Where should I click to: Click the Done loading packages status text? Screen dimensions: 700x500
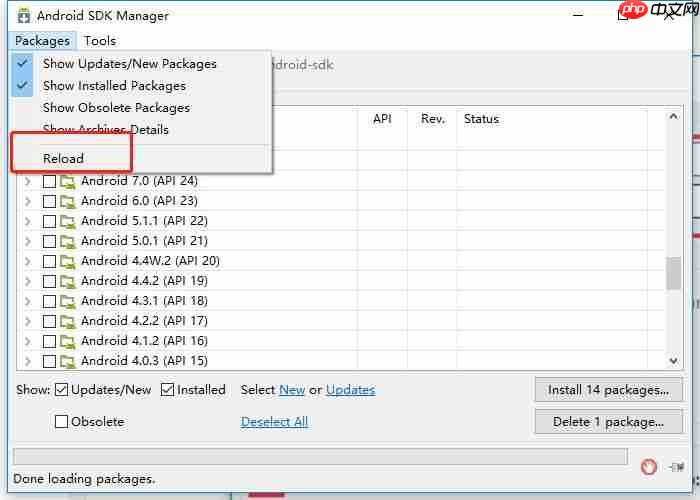(84, 479)
